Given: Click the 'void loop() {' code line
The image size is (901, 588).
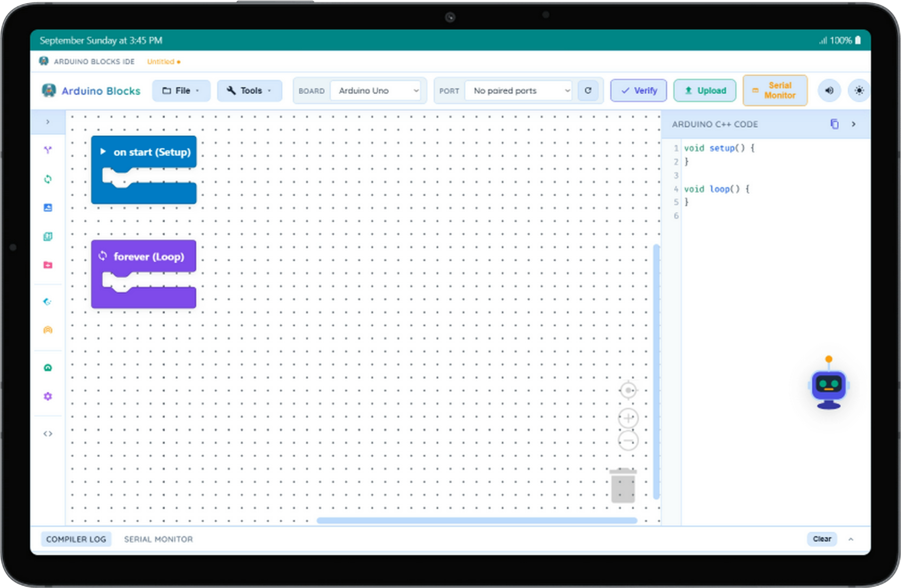Looking at the screenshot, I should pos(716,189).
